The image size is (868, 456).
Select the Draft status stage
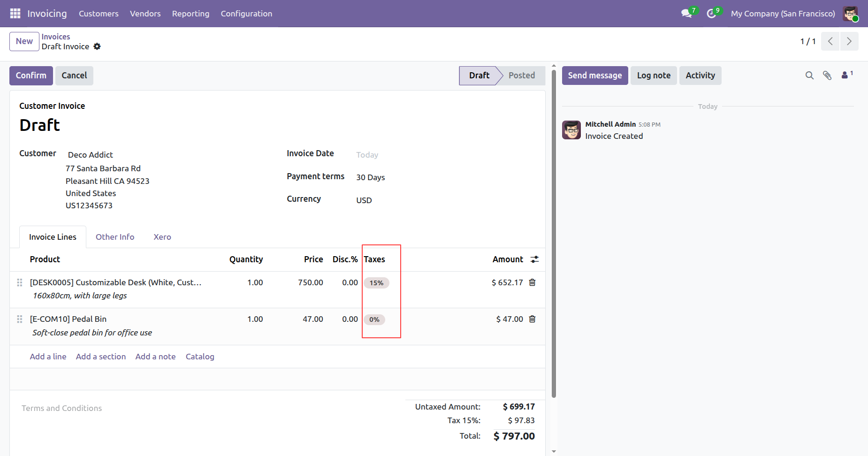point(479,76)
